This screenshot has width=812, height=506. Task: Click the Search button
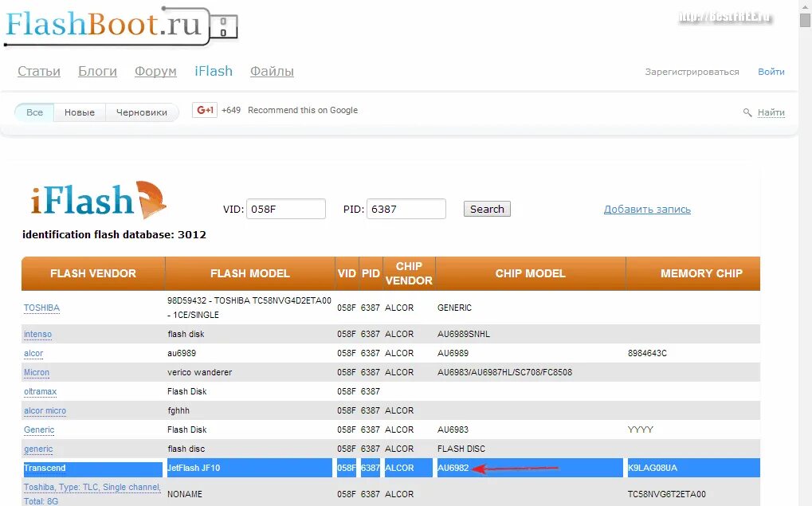tap(487, 209)
